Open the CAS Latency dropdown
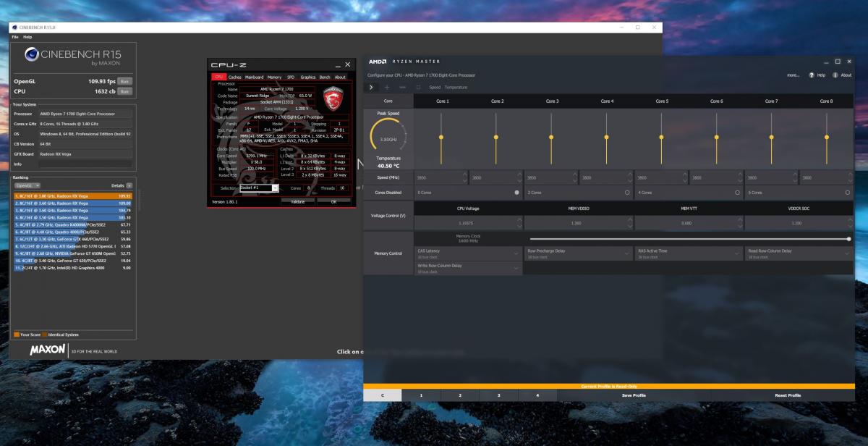Screen dimensions: 868x446 [467, 253]
